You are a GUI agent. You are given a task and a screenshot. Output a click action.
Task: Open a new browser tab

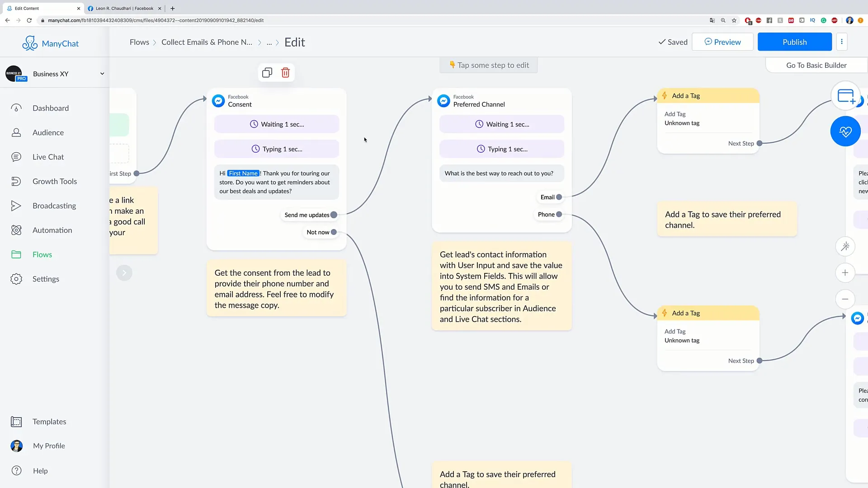(172, 8)
